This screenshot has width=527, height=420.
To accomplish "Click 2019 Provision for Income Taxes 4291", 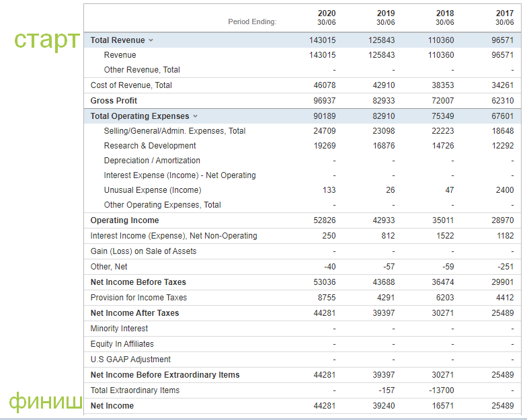I will (x=386, y=298).
